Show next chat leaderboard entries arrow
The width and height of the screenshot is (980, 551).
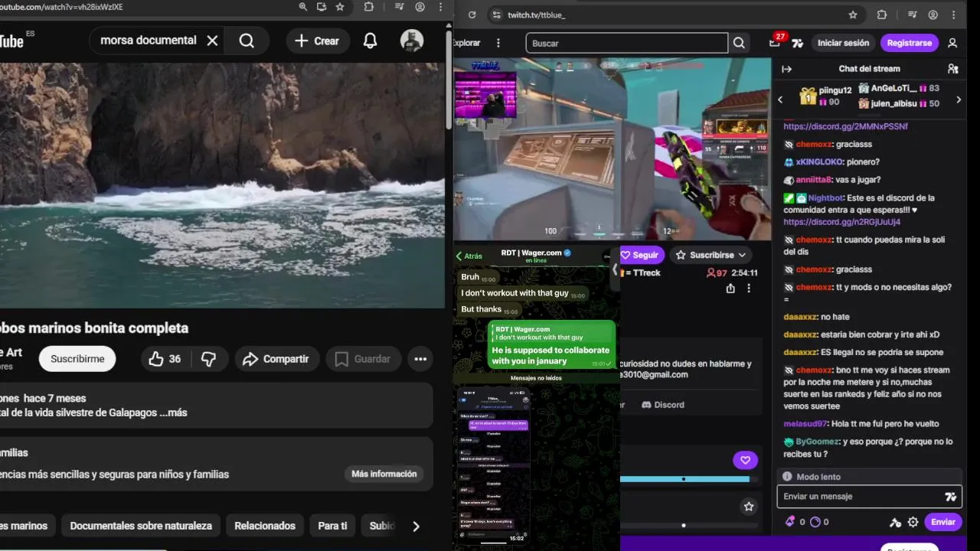pos(959,99)
